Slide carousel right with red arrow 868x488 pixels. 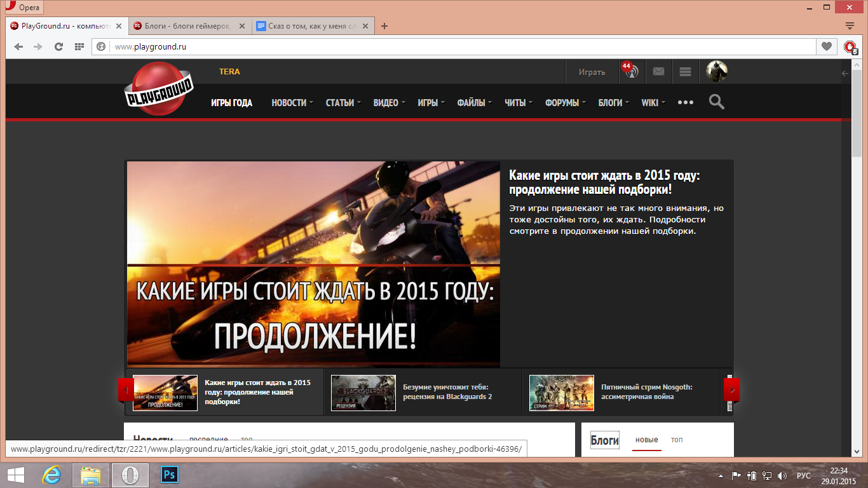coord(732,390)
